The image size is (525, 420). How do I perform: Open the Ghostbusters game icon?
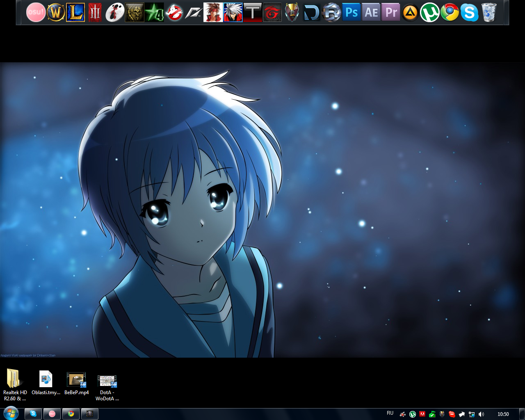(173, 12)
